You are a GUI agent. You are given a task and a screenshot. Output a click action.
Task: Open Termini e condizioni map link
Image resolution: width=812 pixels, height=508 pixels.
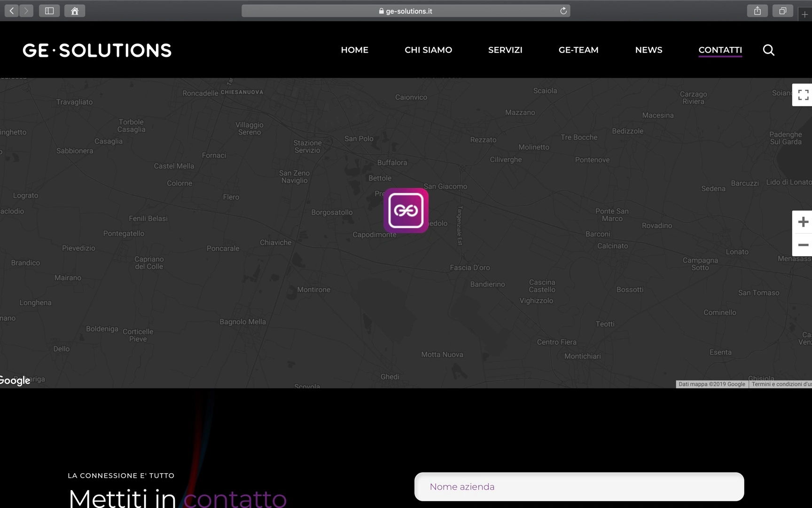781,384
